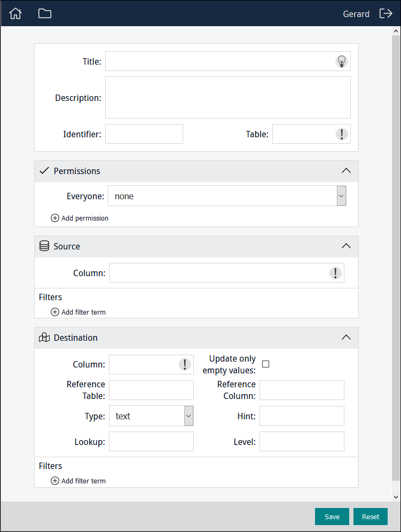The height and width of the screenshot is (532, 401).
Task: Collapse the Source section
Action: (346, 246)
